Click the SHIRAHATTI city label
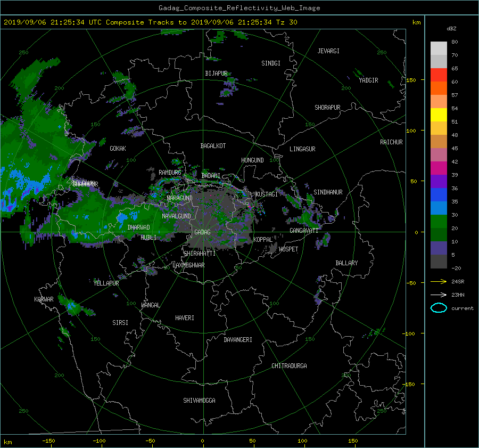The width and height of the screenshot is (479, 448). 200,254
